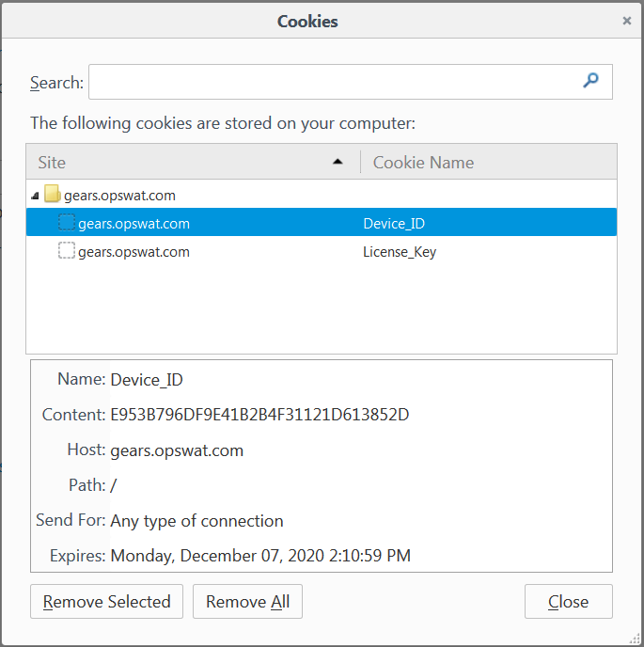Close the Cookies dialog with the X
The width and height of the screenshot is (644, 647).
click(627, 21)
